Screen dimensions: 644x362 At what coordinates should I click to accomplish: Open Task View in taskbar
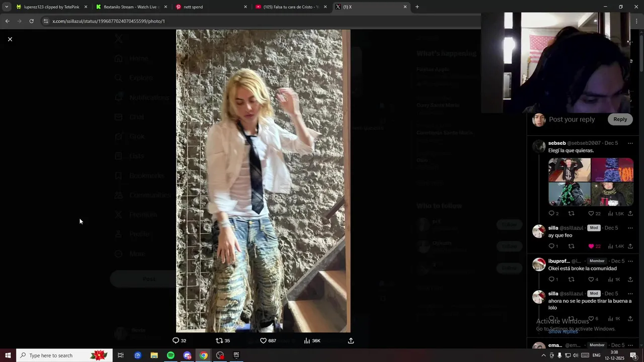121,355
